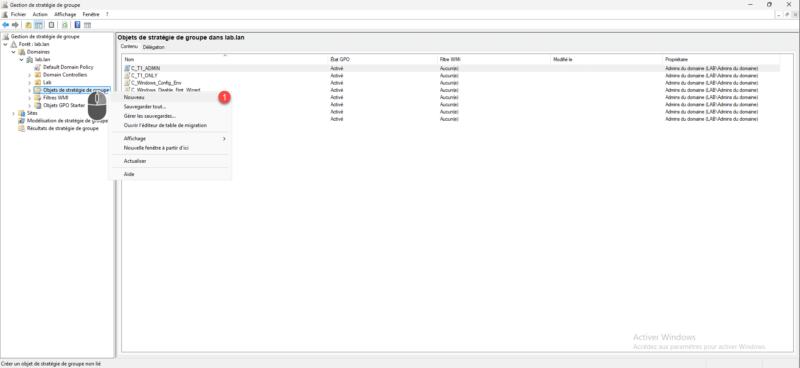The image size is (800, 368).
Task: Choose Aide in the context menu
Action: point(170,174)
